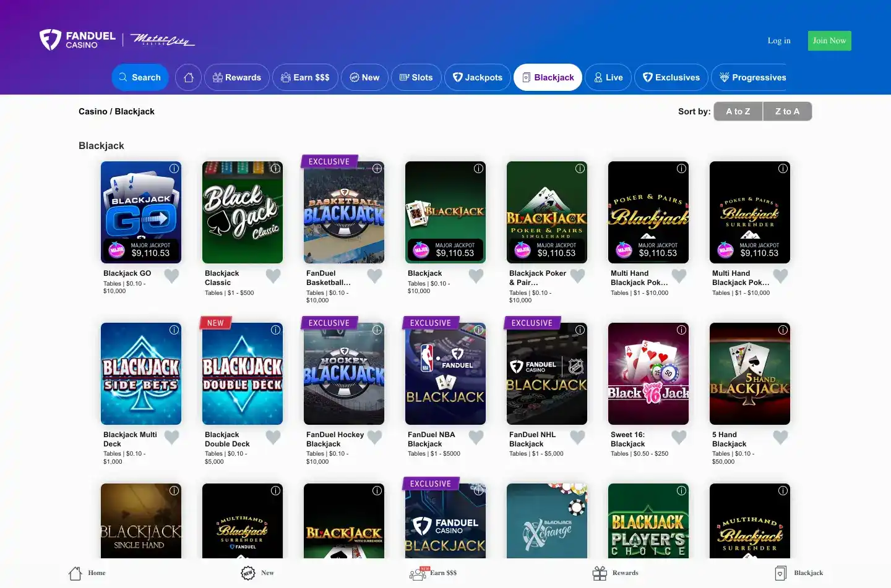891x588 pixels.
Task: Launch the Blackjack GO game thumbnail
Action: pyautogui.click(x=141, y=213)
